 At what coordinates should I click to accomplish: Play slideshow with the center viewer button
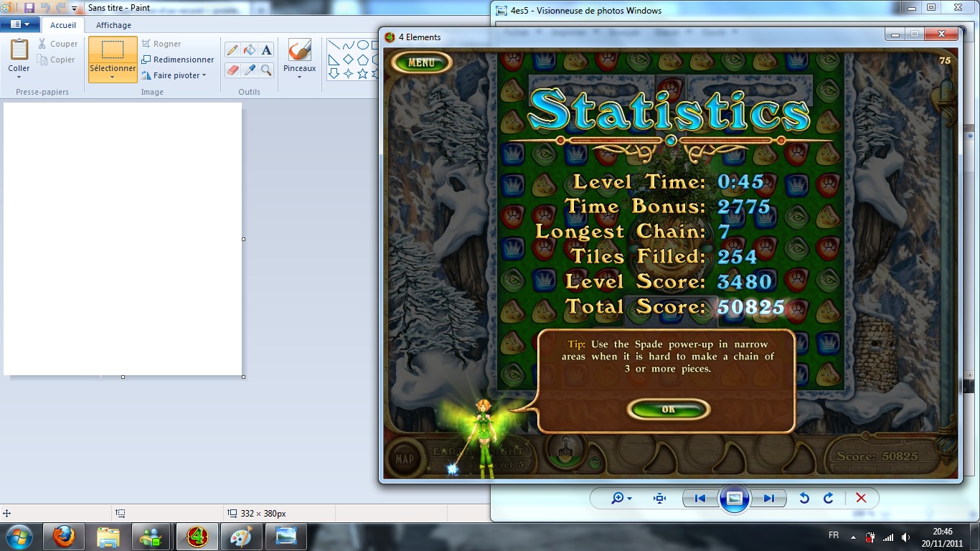(x=734, y=498)
